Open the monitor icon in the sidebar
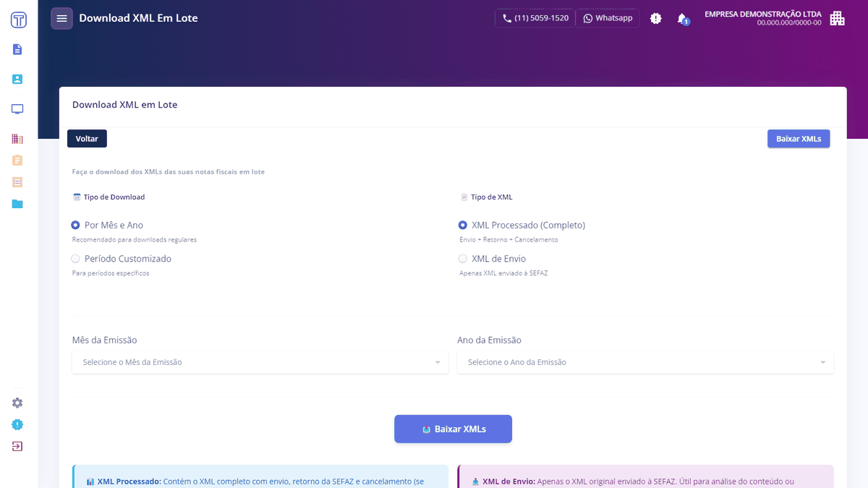The width and height of the screenshot is (868, 488). [x=17, y=109]
